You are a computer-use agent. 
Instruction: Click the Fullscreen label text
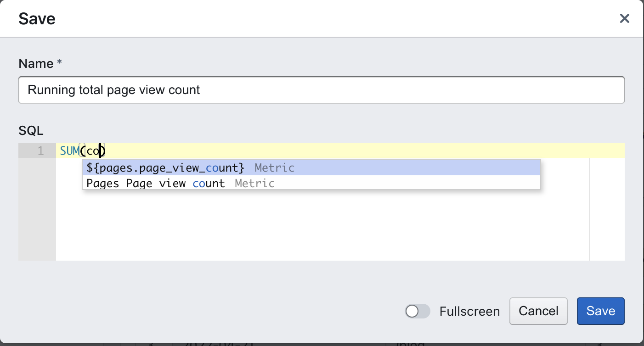[469, 312]
